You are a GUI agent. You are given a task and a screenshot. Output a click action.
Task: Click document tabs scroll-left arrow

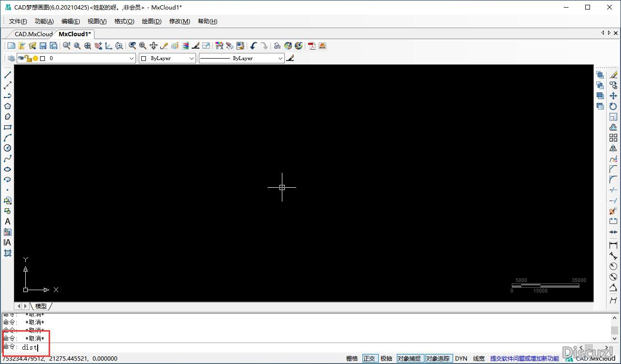603,33
